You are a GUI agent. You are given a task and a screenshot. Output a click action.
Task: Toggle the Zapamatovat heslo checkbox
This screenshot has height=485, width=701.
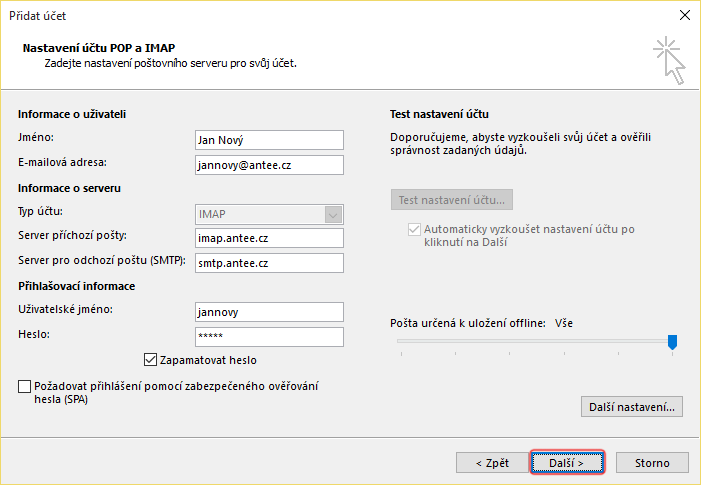tap(151, 360)
